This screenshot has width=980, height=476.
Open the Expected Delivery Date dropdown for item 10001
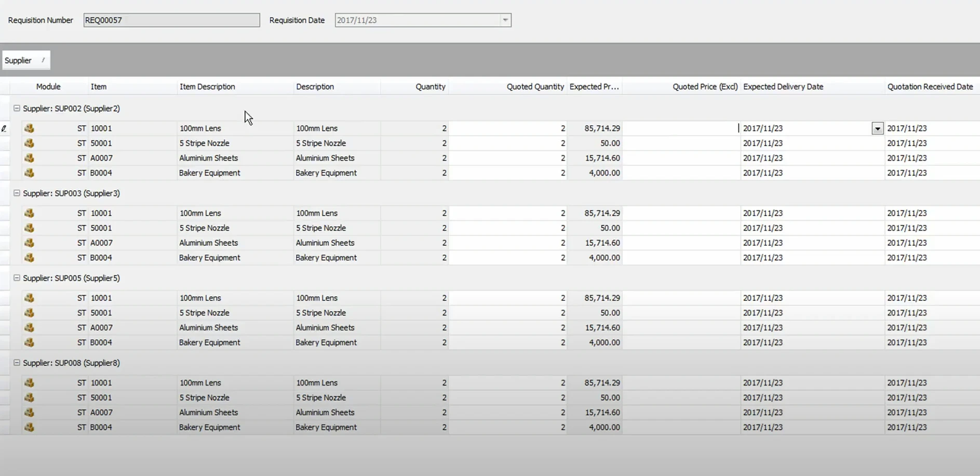coord(877,128)
